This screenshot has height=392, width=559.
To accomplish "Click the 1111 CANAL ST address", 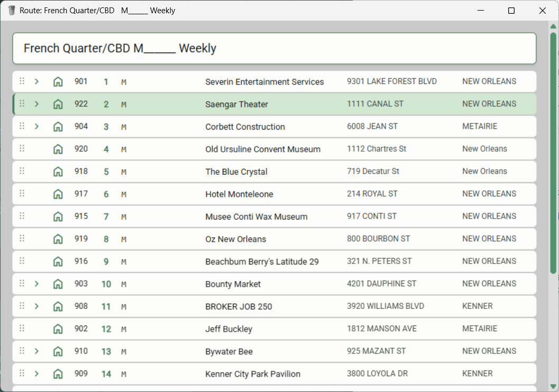I will 375,104.
